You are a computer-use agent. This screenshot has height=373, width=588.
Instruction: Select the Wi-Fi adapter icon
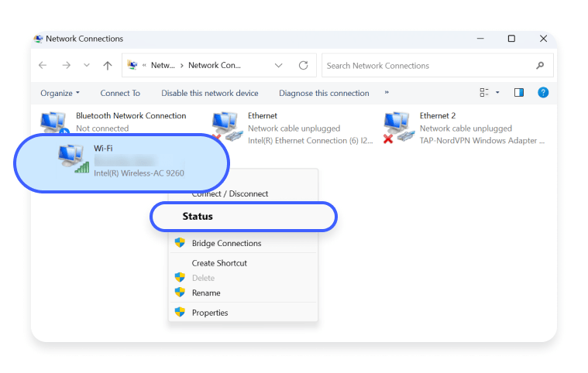(74, 159)
